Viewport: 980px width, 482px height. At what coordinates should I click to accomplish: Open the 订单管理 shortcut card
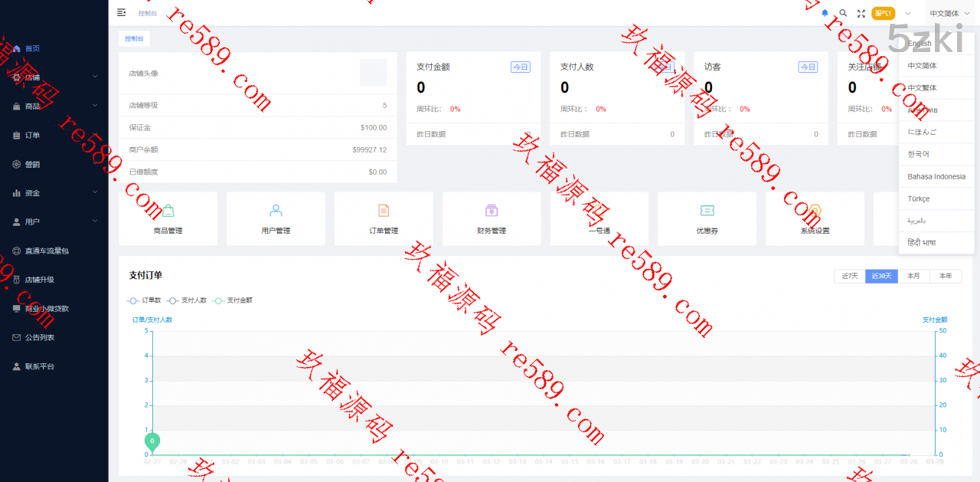coord(384,218)
